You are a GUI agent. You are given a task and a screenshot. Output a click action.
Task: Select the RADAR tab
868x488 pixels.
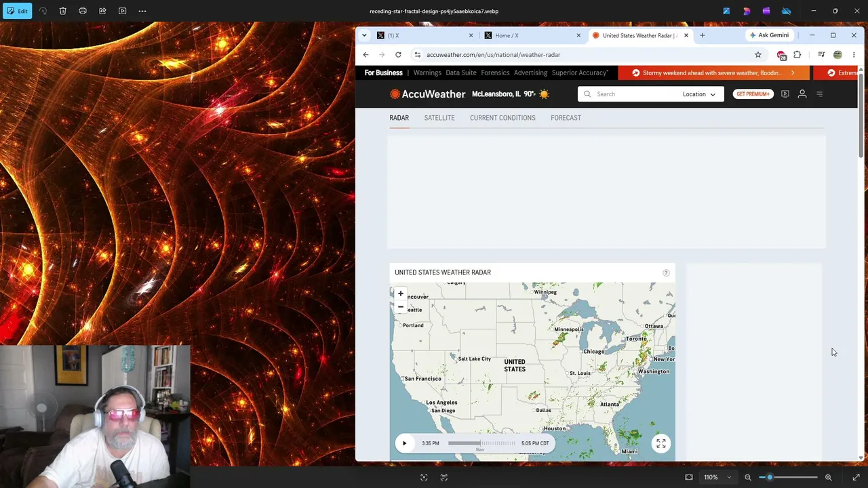point(399,118)
